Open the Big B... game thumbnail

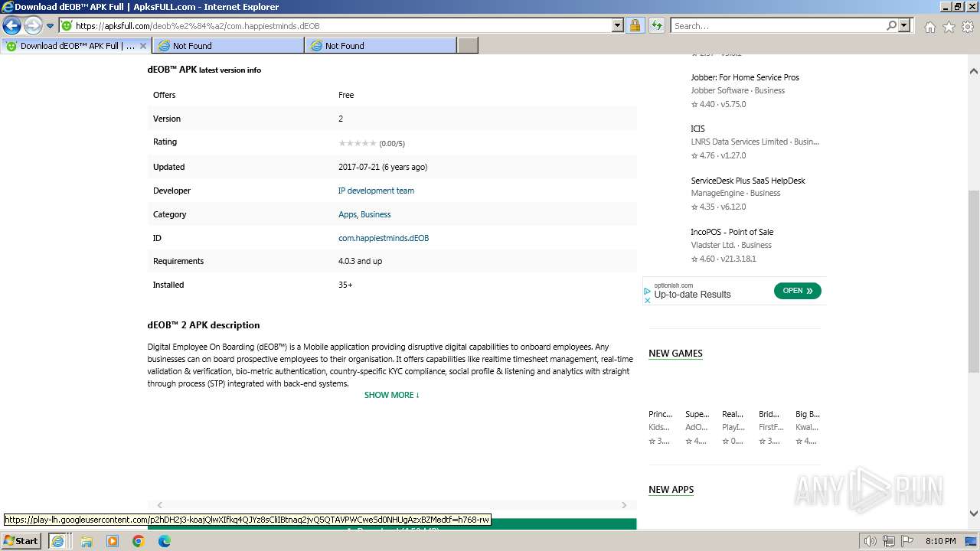point(807,414)
